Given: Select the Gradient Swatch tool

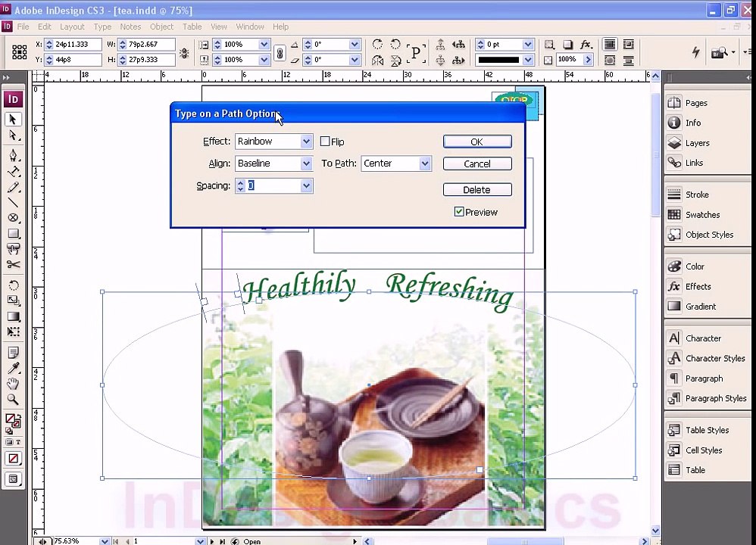Looking at the screenshot, I should (13, 316).
